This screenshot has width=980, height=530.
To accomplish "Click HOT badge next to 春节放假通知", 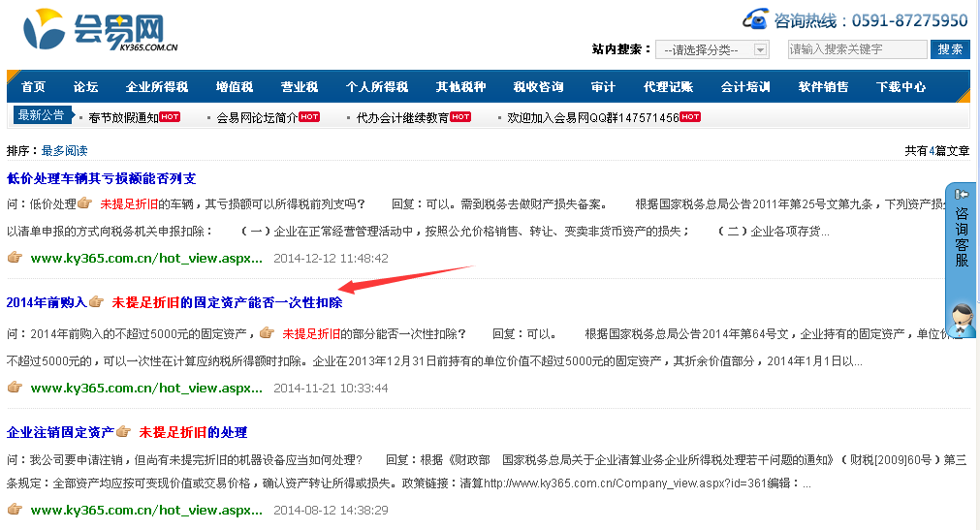I will (170, 117).
